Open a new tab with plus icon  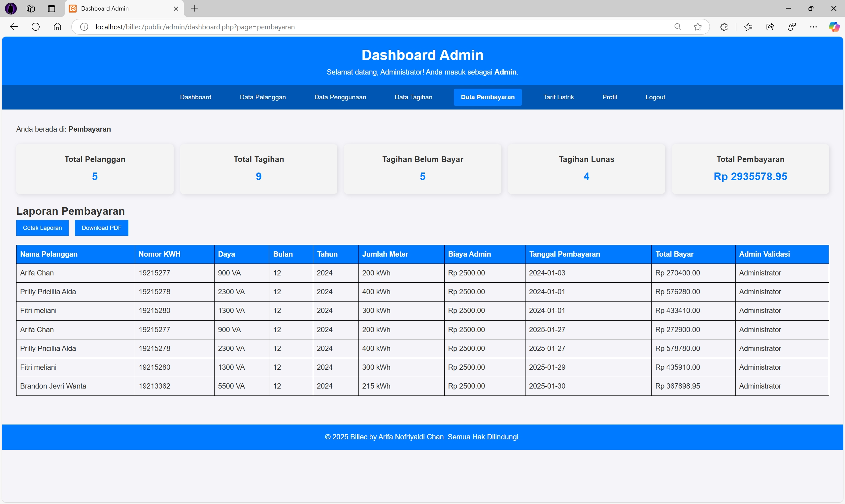[194, 9]
